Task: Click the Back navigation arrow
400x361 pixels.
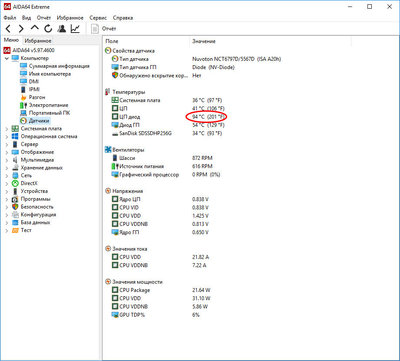Action: click(9, 29)
